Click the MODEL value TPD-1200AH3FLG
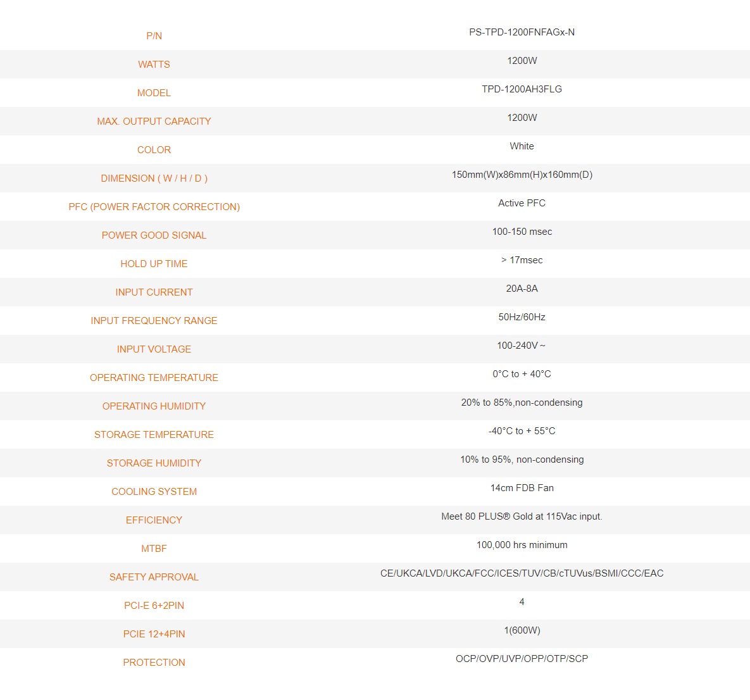 (x=522, y=89)
